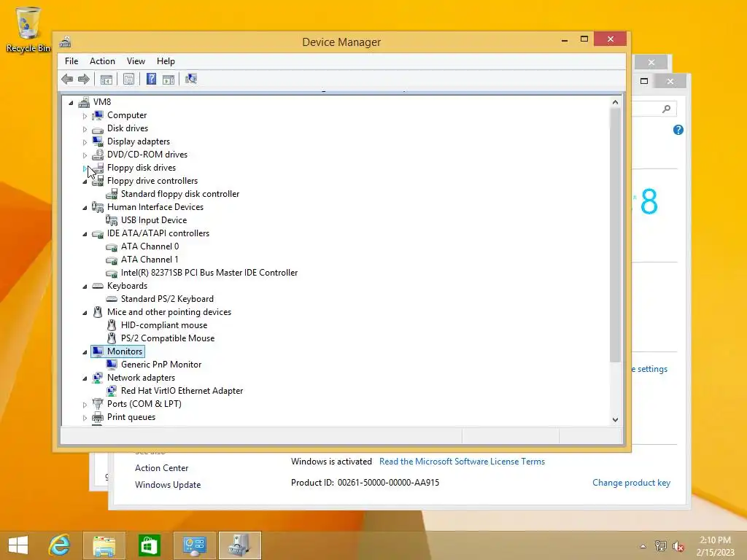Image resolution: width=747 pixels, height=560 pixels.
Task: Click Scan for hardware changes toolbar icon
Action: point(191,79)
